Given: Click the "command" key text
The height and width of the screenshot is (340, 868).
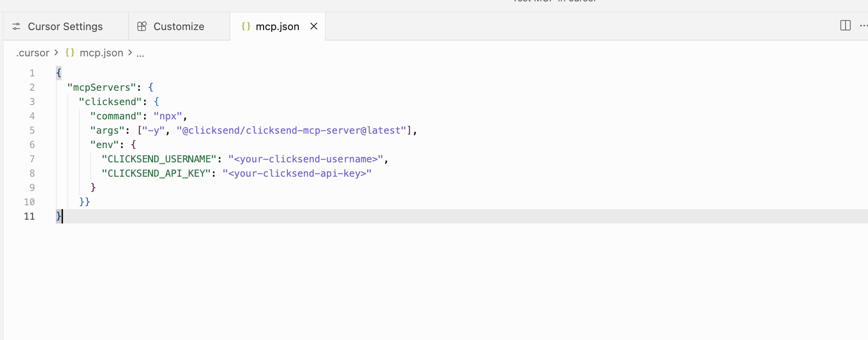Looking at the screenshot, I should tap(116, 116).
